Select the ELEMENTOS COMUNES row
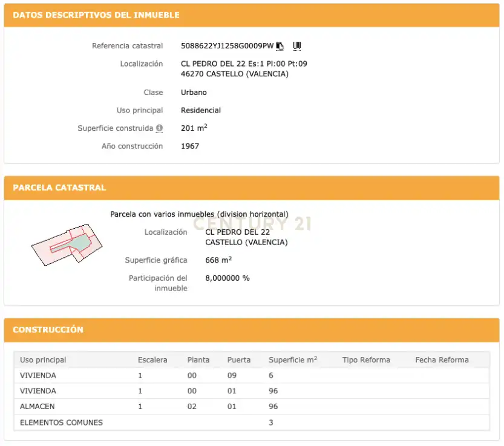The image size is (504, 446). [x=252, y=422]
